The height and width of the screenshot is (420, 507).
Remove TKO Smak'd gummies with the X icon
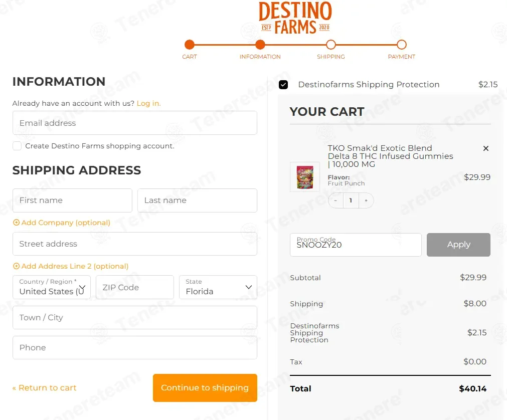click(485, 148)
